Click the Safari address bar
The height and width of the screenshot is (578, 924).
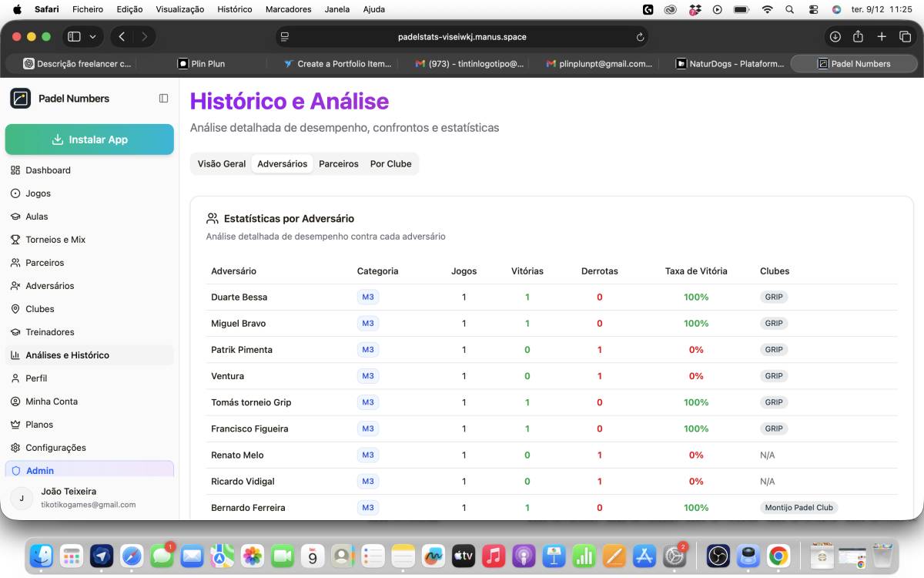pos(462,37)
